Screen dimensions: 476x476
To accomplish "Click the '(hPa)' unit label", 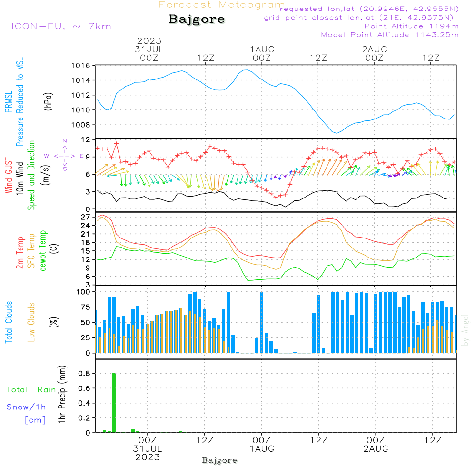I will [48, 101].
